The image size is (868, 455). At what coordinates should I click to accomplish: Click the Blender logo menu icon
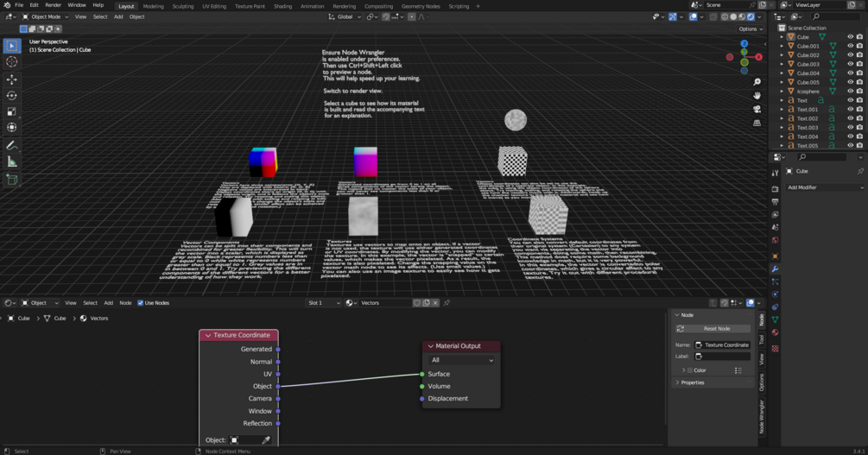pos(7,5)
